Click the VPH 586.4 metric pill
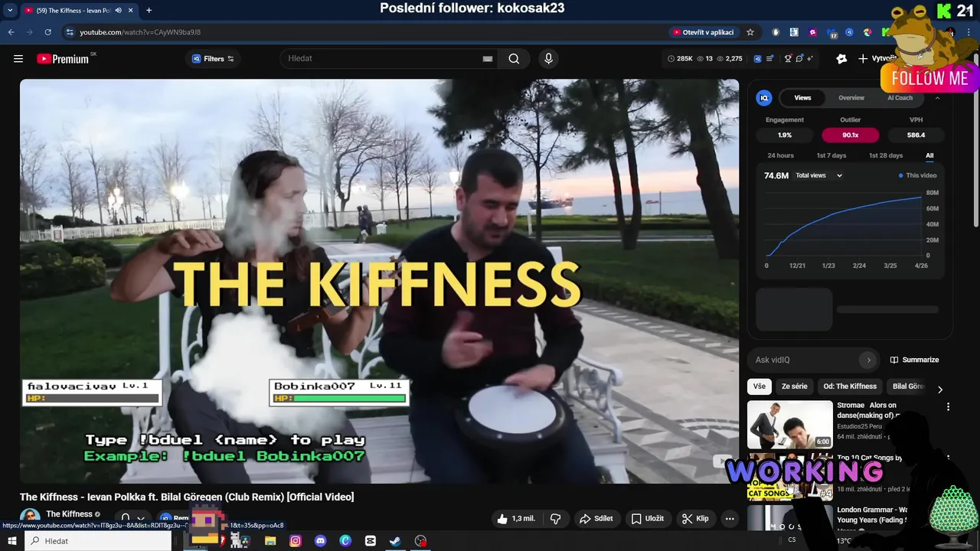 916,135
